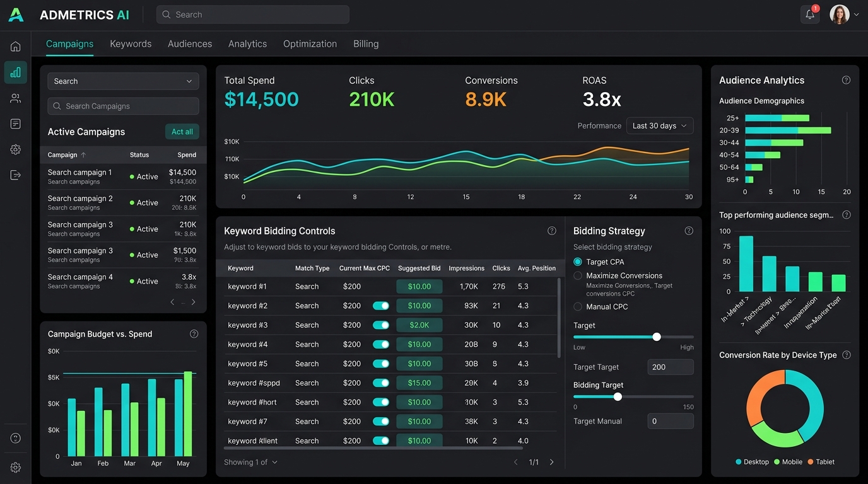This screenshot has width=868, height=484.
Task: Click the Target Manual value field
Action: 671,421
